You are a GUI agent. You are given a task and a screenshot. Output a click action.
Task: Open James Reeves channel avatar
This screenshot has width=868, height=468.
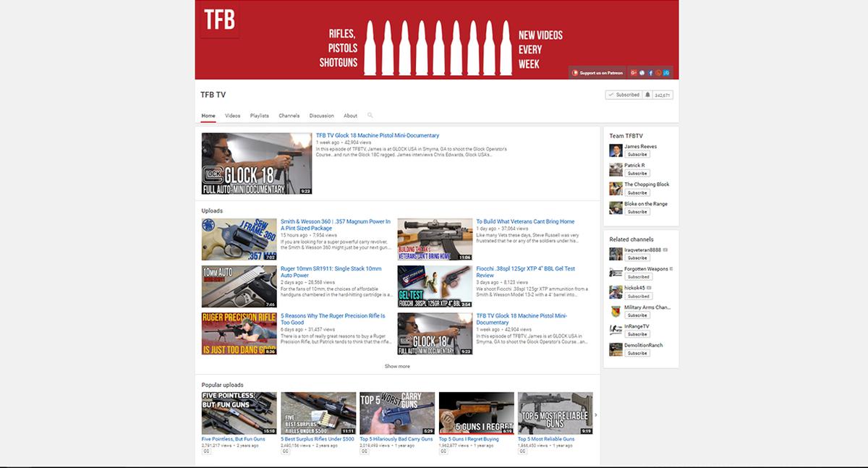pyautogui.click(x=616, y=150)
